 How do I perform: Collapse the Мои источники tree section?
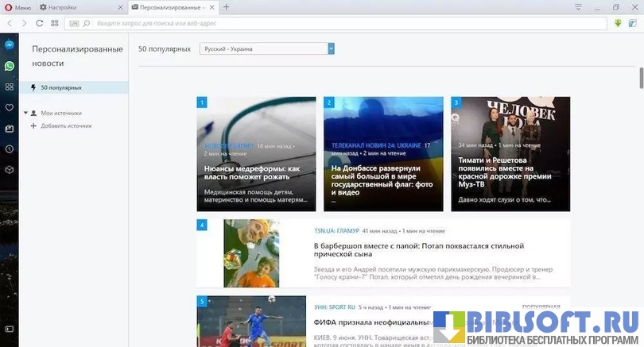25,113
